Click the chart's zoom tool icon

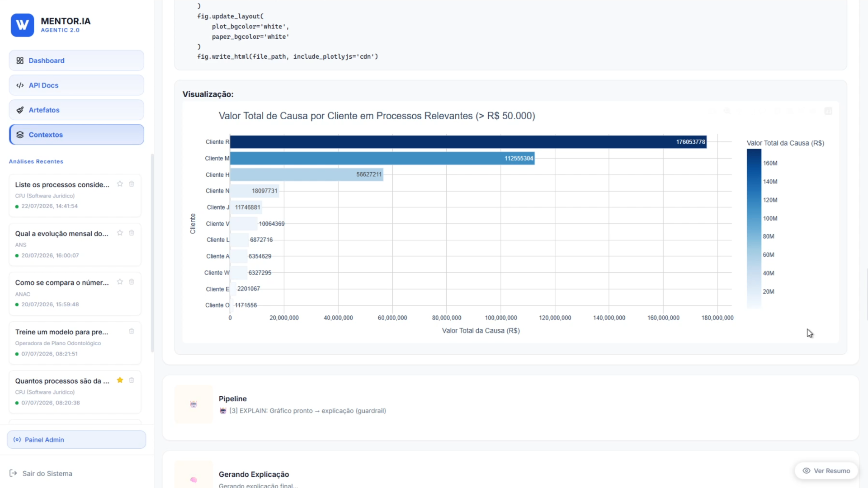coord(727,111)
